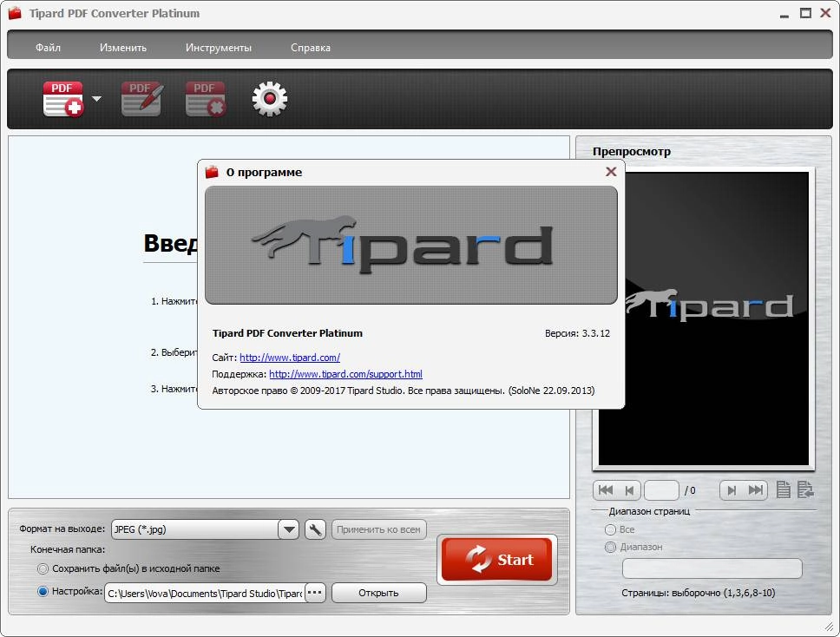
Task: Go to previous page in preview
Action: click(629, 489)
